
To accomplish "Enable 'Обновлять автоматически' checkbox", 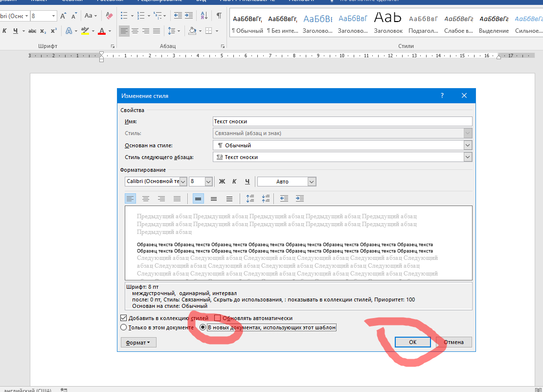I will tap(218, 318).
